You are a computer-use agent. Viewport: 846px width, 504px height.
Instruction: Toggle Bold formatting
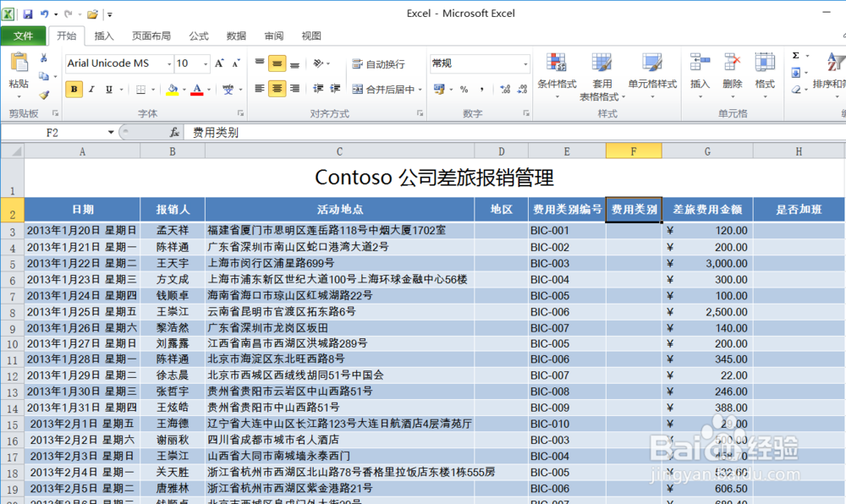[74, 89]
